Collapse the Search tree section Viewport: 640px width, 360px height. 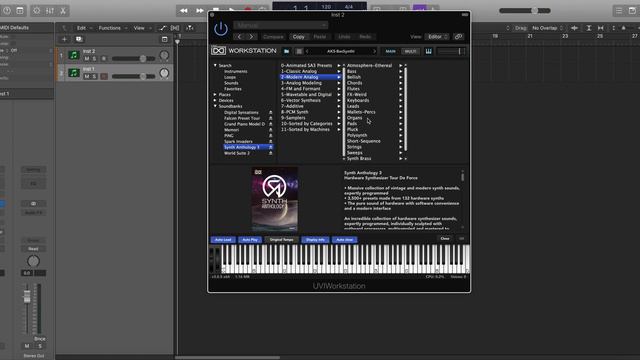215,65
